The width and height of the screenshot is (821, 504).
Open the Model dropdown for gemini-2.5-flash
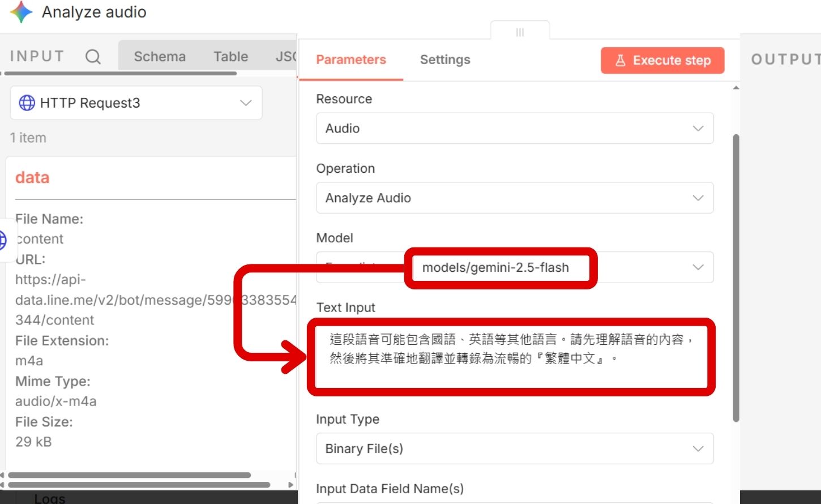pyautogui.click(x=698, y=267)
